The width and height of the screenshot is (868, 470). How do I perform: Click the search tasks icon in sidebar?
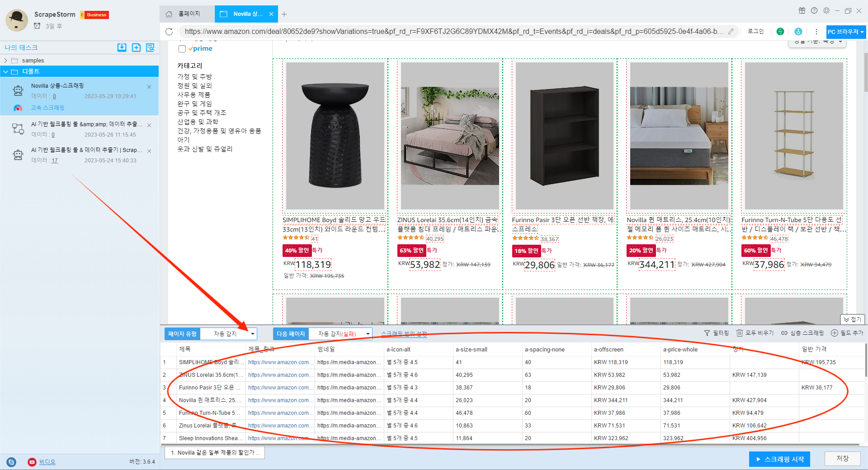pyautogui.click(x=151, y=47)
